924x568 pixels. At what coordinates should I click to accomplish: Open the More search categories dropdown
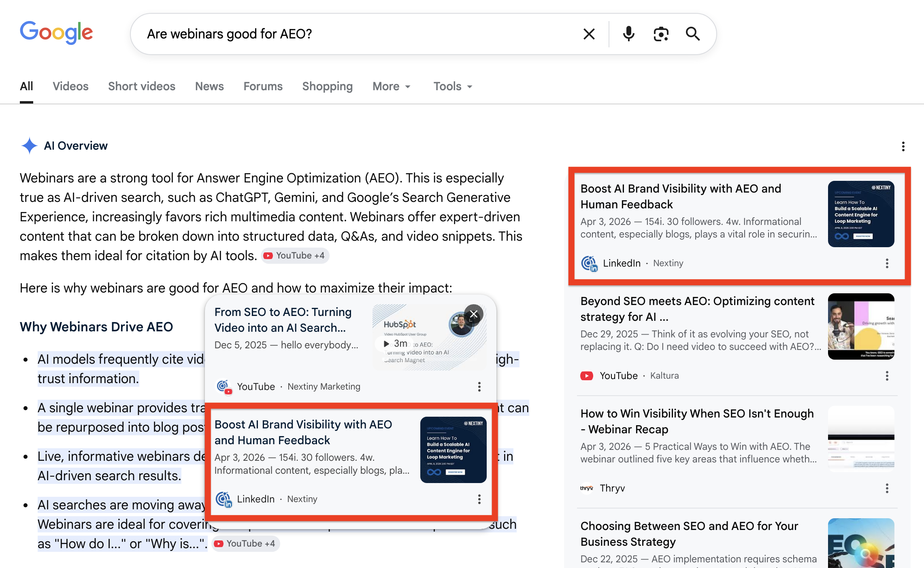tap(391, 86)
